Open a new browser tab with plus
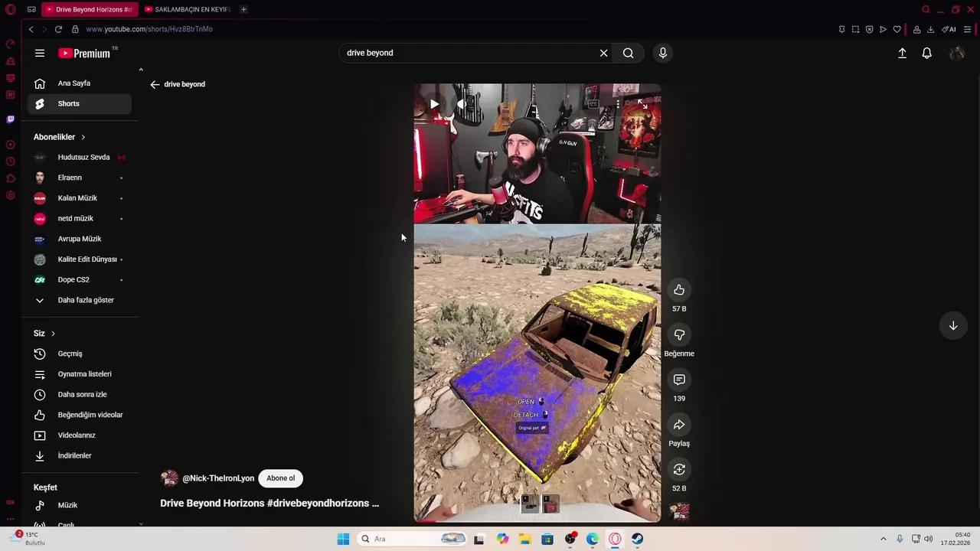The height and width of the screenshot is (551, 980). 243,9
